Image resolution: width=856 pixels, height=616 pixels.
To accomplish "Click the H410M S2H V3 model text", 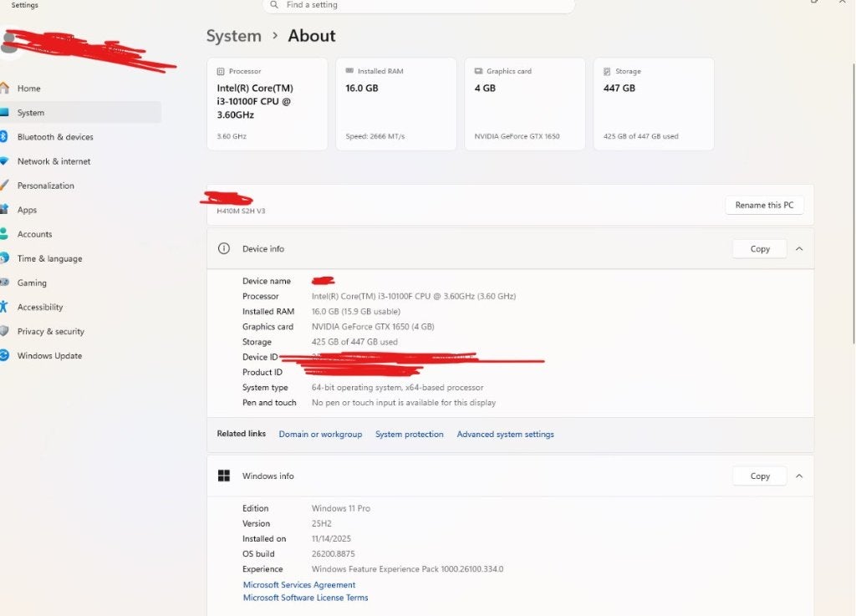I will point(241,211).
